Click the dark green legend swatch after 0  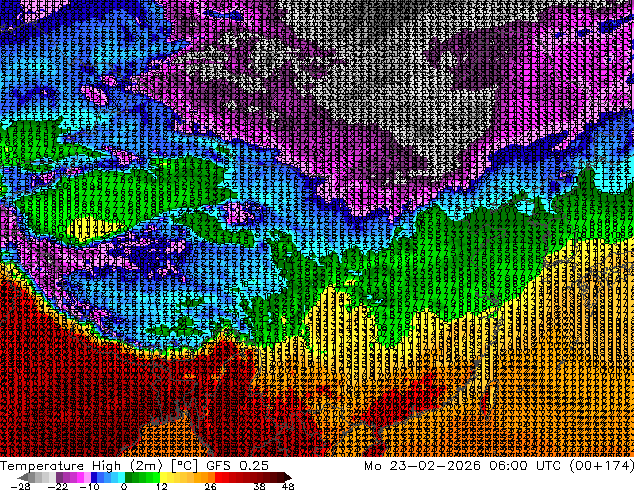(128, 477)
